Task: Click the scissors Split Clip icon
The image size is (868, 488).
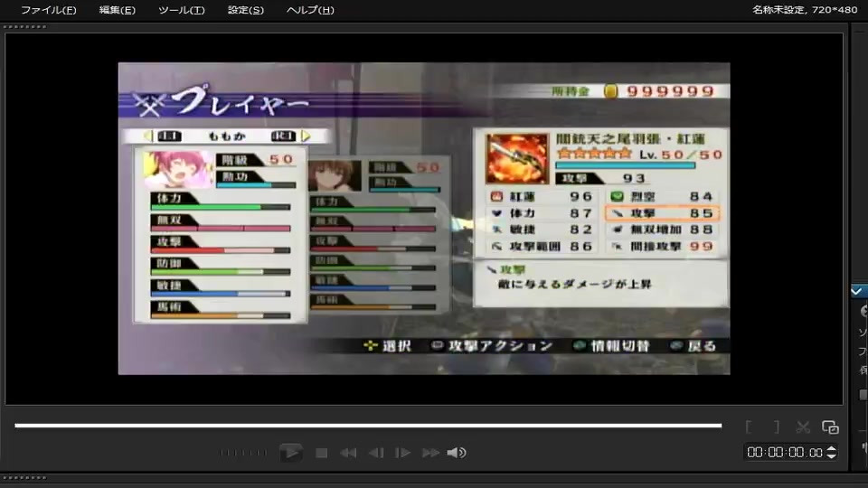Action: (x=803, y=427)
